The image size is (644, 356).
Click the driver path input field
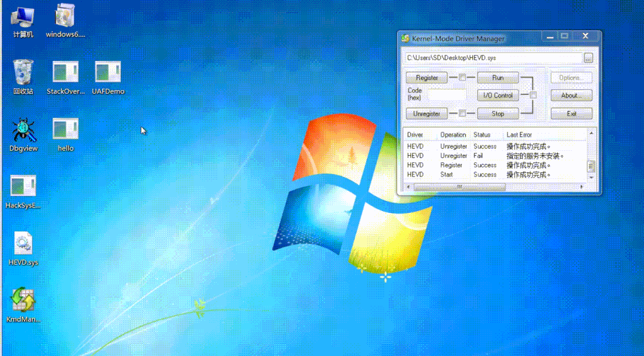493,58
